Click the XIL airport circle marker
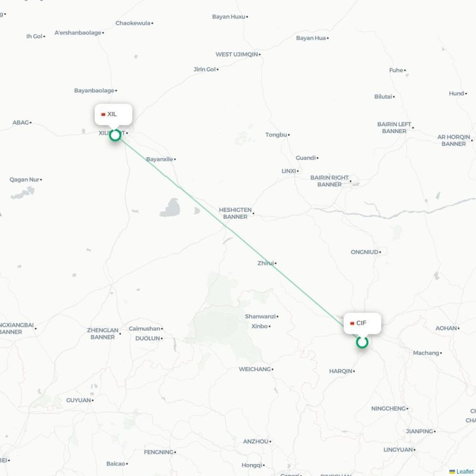The width and height of the screenshot is (476, 476). click(x=115, y=135)
